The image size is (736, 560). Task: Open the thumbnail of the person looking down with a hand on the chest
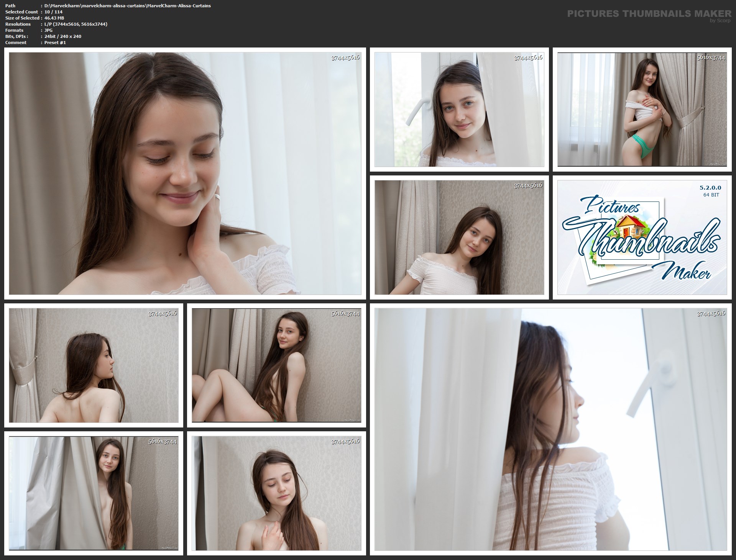coord(276,493)
